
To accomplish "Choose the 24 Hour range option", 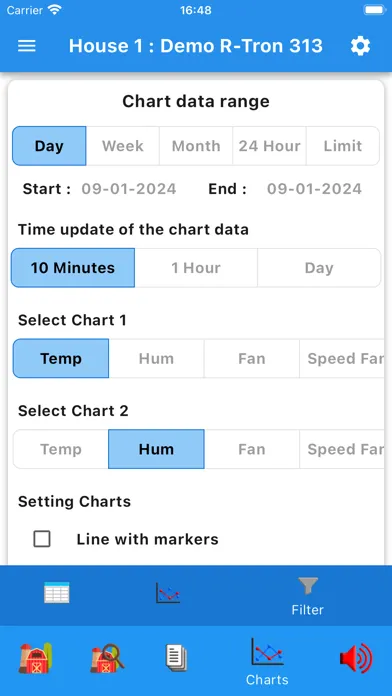I will click(x=269, y=146).
